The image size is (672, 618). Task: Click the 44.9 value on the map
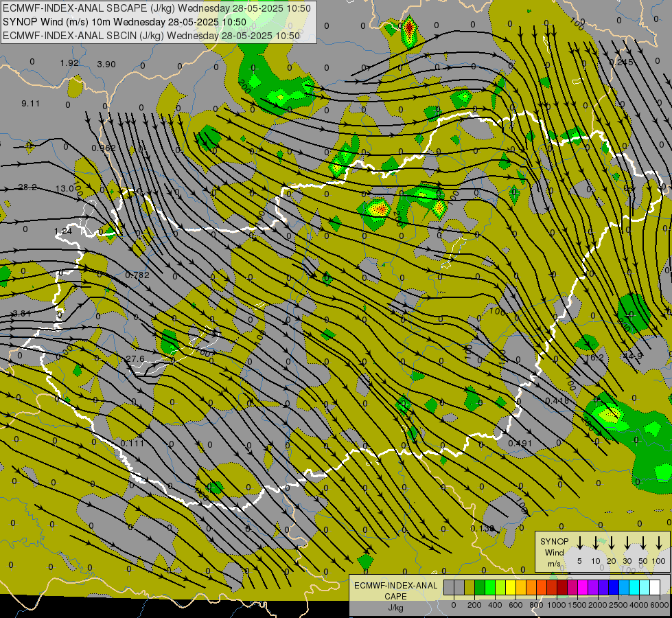pos(633,356)
